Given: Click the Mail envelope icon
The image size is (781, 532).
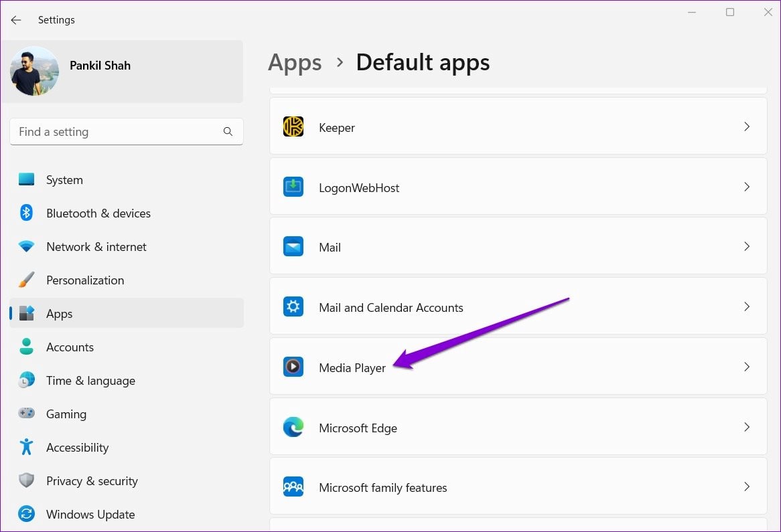Looking at the screenshot, I should (293, 246).
